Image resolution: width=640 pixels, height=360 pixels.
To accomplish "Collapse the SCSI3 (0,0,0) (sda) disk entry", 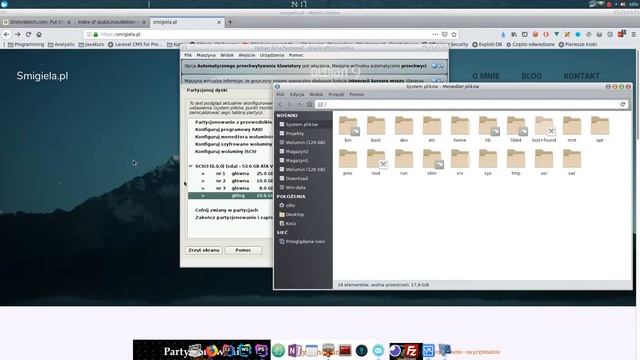I will (190, 167).
